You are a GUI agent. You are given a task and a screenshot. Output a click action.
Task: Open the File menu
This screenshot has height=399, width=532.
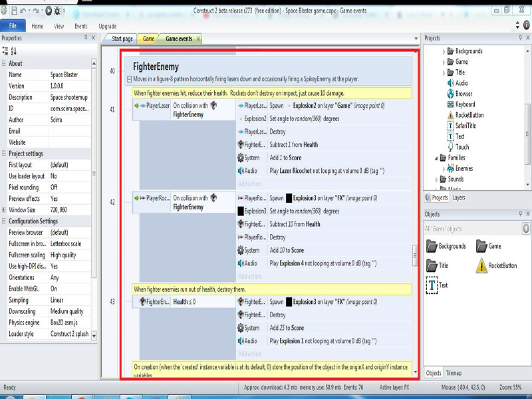(x=13, y=26)
